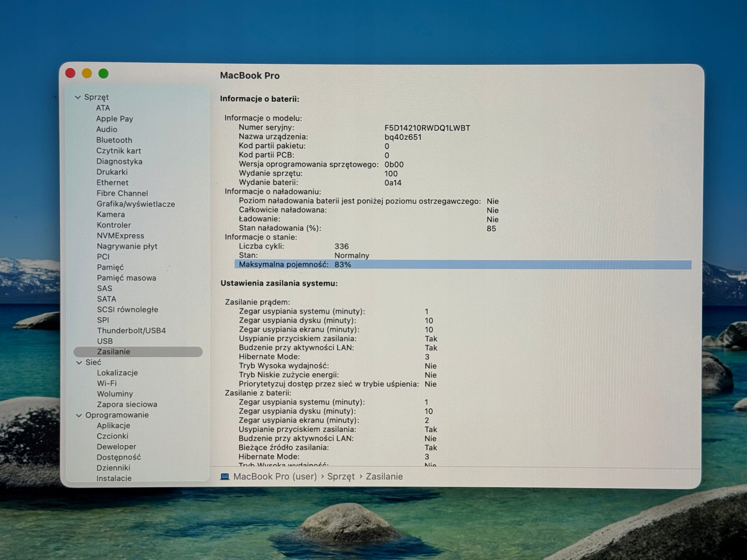Image resolution: width=747 pixels, height=560 pixels.
Task: Click the firmware version value 0b00
Action: 394,165
